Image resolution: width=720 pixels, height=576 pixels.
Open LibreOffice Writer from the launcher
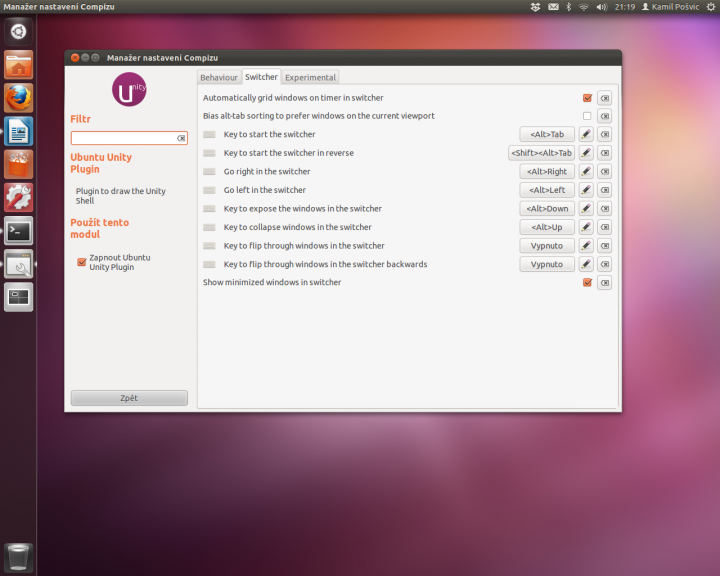(18, 131)
